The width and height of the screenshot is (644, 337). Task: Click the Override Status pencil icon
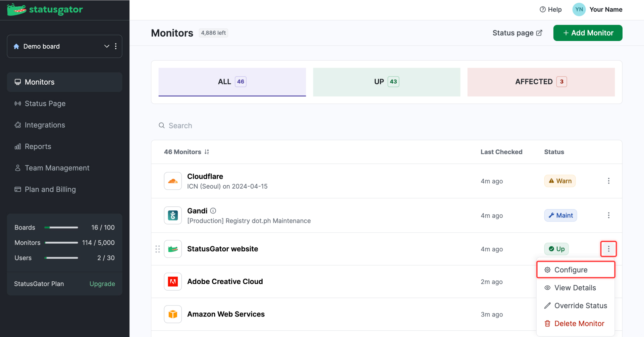click(x=547, y=305)
